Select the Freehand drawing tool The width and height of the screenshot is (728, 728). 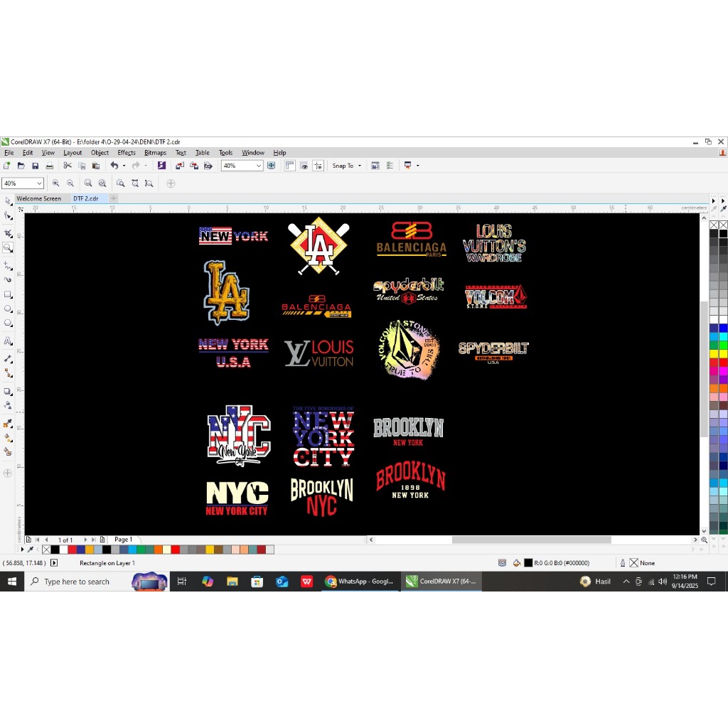pyautogui.click(x=8, y=266)
